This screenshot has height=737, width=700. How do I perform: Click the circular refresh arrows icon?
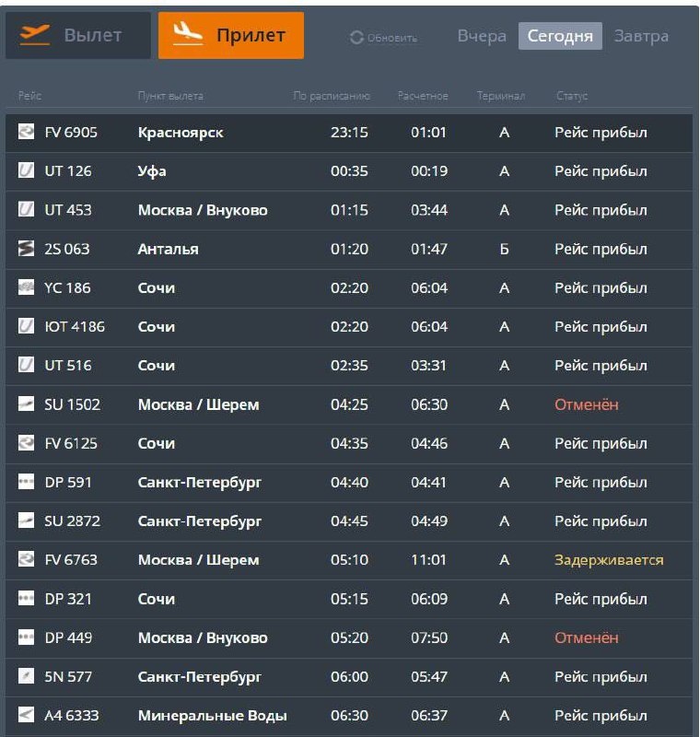356,38
